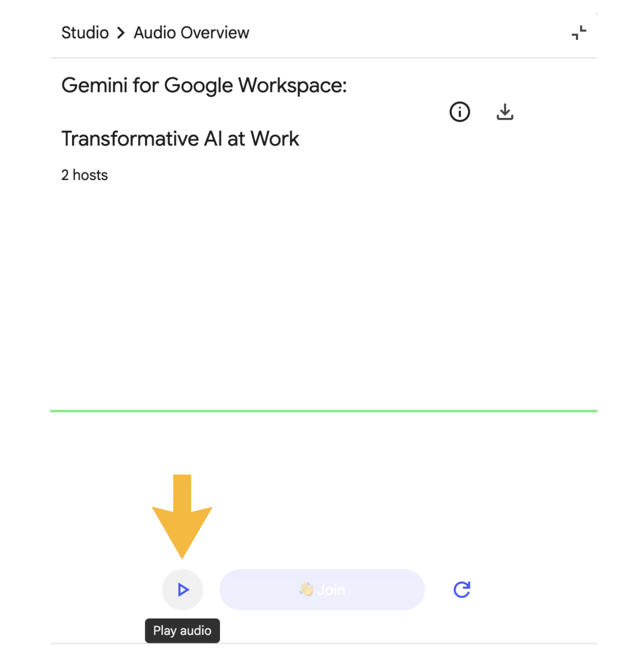Image resolution: width=644 pixels, height=664 pixels.
Task: Start playback with the triangle button
Action: [x=182, y=590]
